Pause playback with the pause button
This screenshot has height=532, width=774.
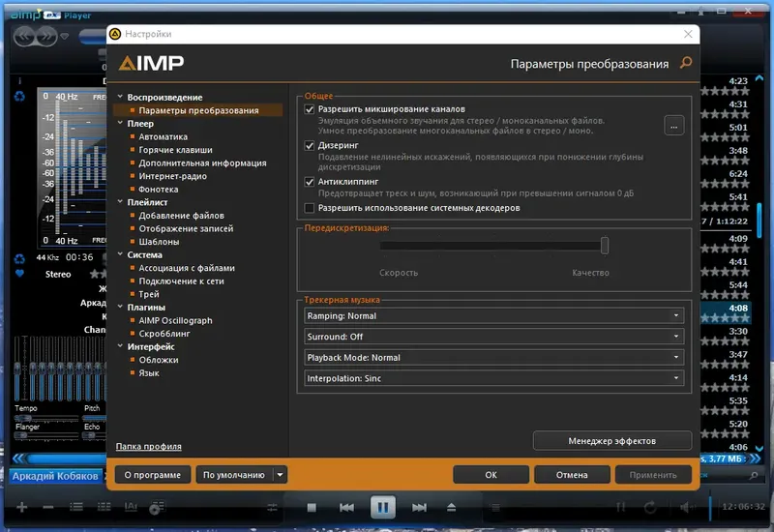pos(383,507)
